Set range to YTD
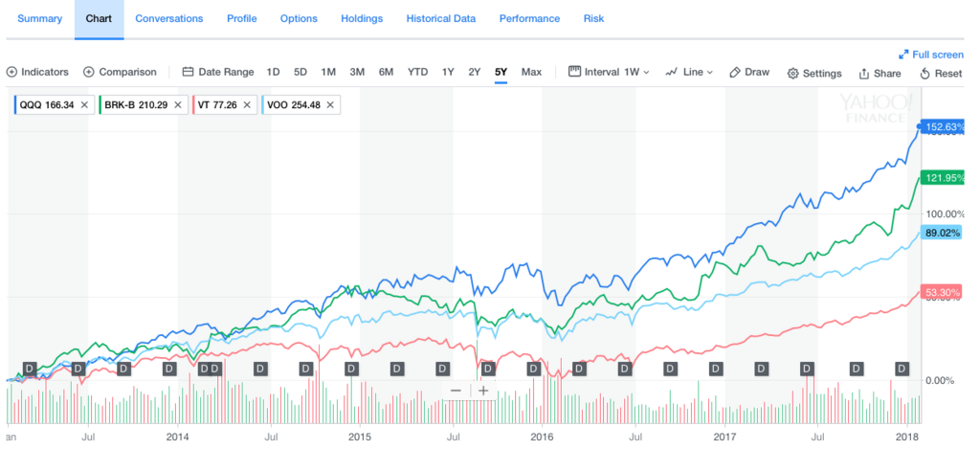 (417, 72)
